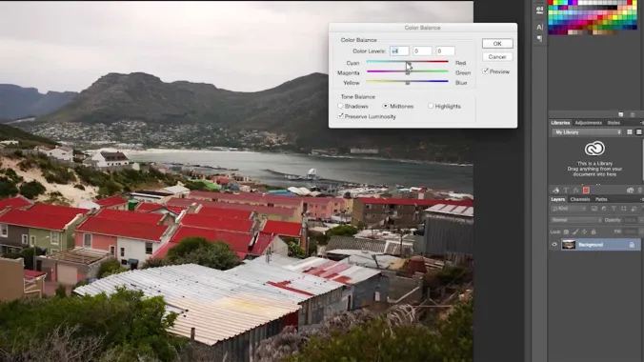644x362 pixels.
Task: Open the Character panel icon
Action: [539, 27]
